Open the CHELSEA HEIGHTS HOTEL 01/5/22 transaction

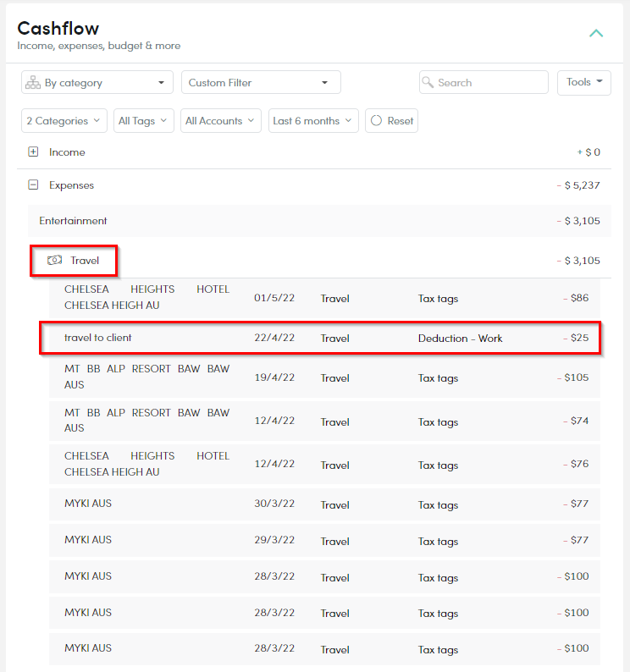[324, 298]
